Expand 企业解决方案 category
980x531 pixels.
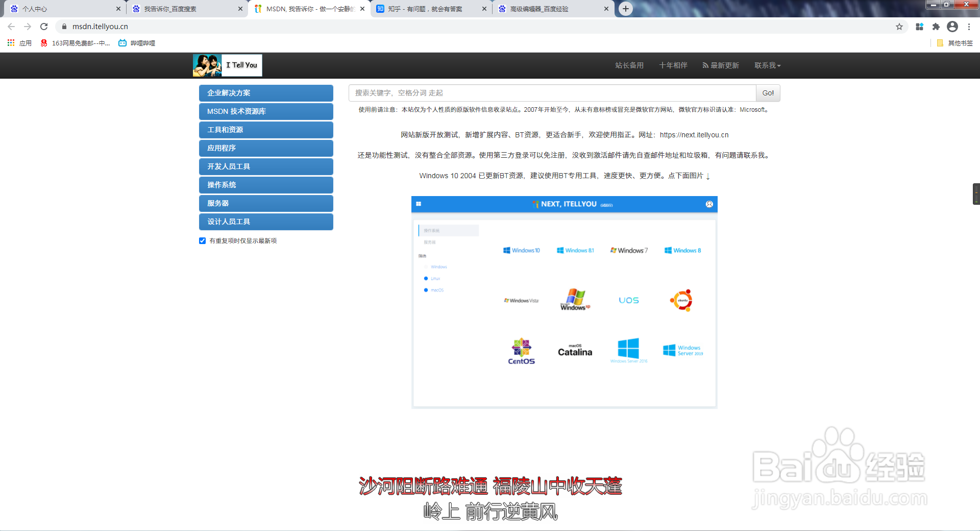(266, 93)
